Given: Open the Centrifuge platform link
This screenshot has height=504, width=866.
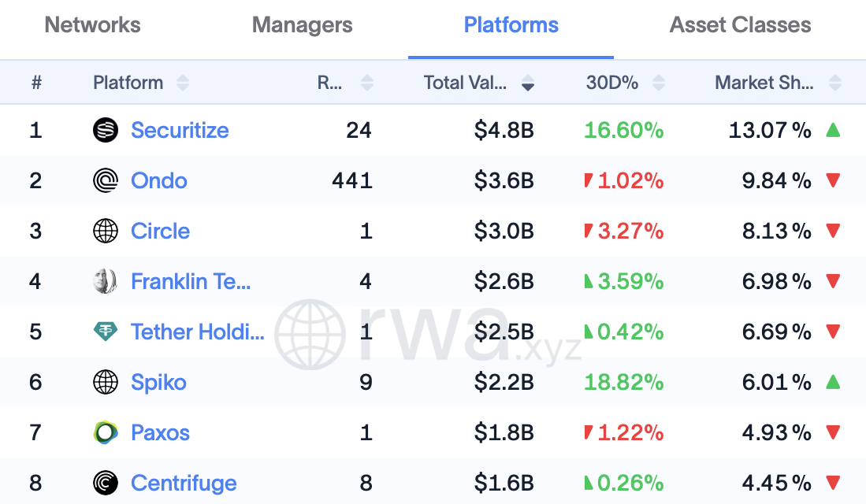Looking at the screenshot, I should pyautogui.click(x=184, y=483).
